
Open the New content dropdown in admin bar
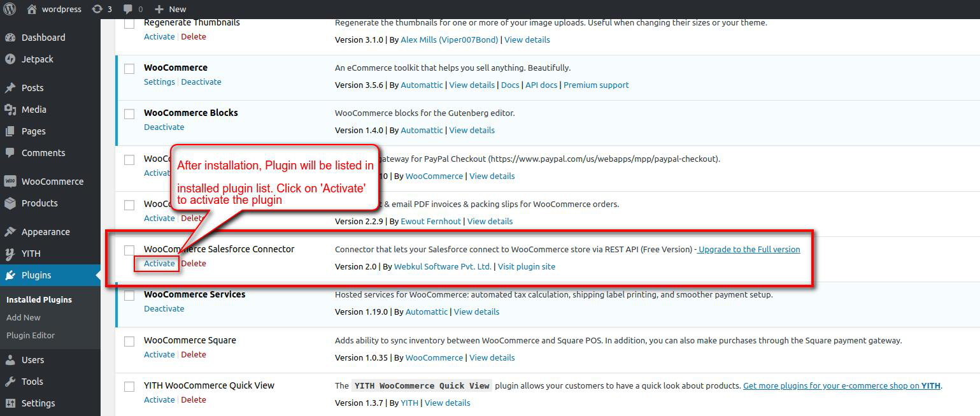[171, 9]
